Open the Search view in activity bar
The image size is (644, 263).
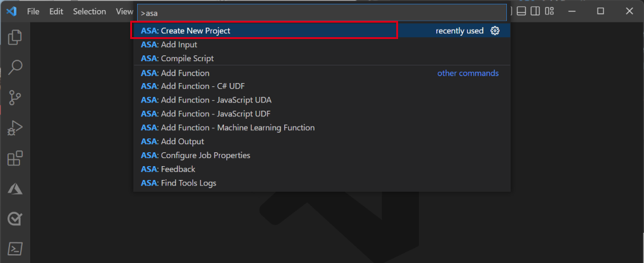pos(15,67)
